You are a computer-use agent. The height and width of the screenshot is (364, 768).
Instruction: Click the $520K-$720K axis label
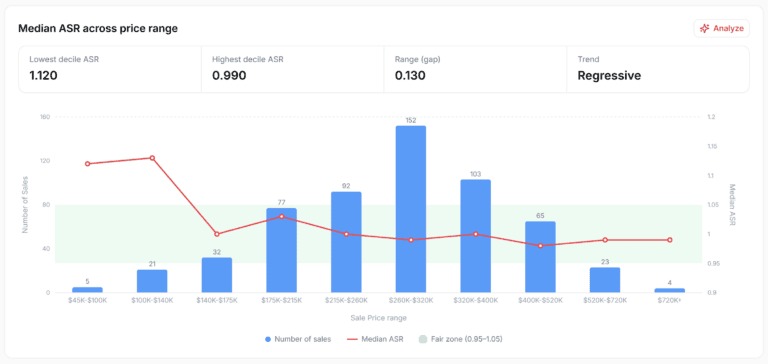605,300
